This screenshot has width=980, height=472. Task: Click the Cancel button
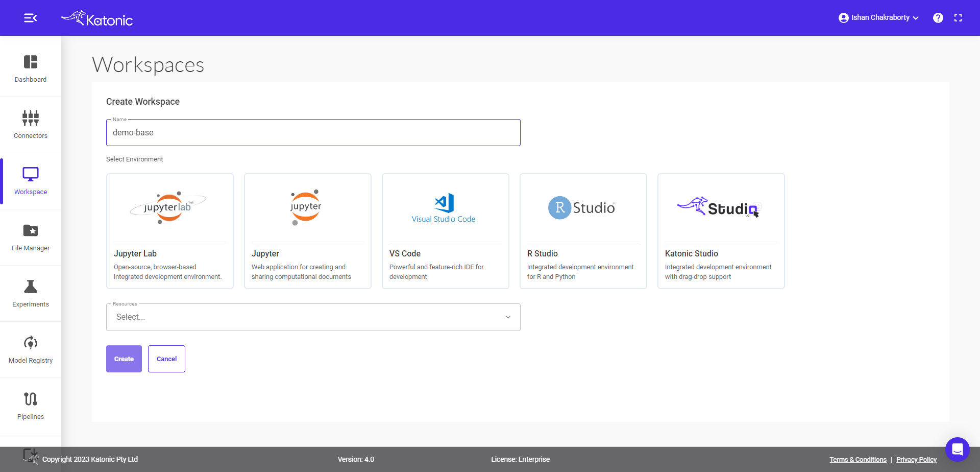[166, 359]
